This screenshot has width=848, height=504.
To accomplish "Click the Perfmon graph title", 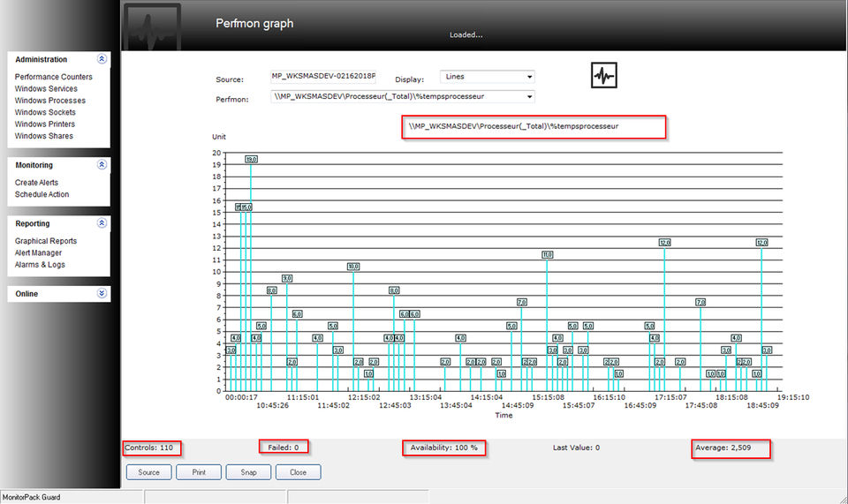I will click(x=254, y=23).
